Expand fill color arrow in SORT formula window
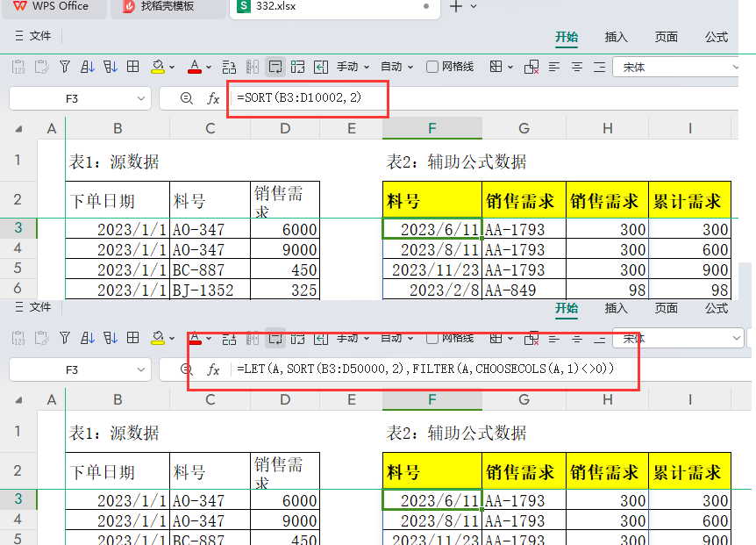 (172, 67)
